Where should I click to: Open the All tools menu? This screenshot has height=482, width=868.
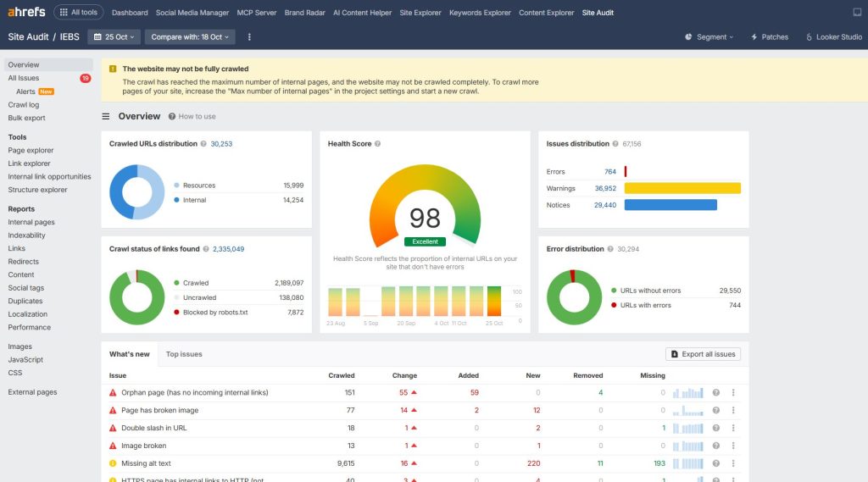click(78, 13)
